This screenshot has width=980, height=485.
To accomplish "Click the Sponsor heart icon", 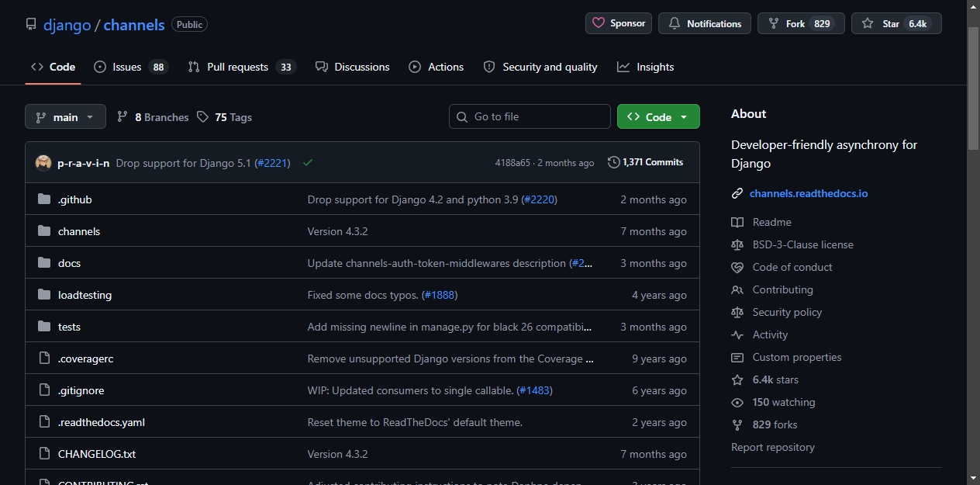I will click(x=599, y=23).
